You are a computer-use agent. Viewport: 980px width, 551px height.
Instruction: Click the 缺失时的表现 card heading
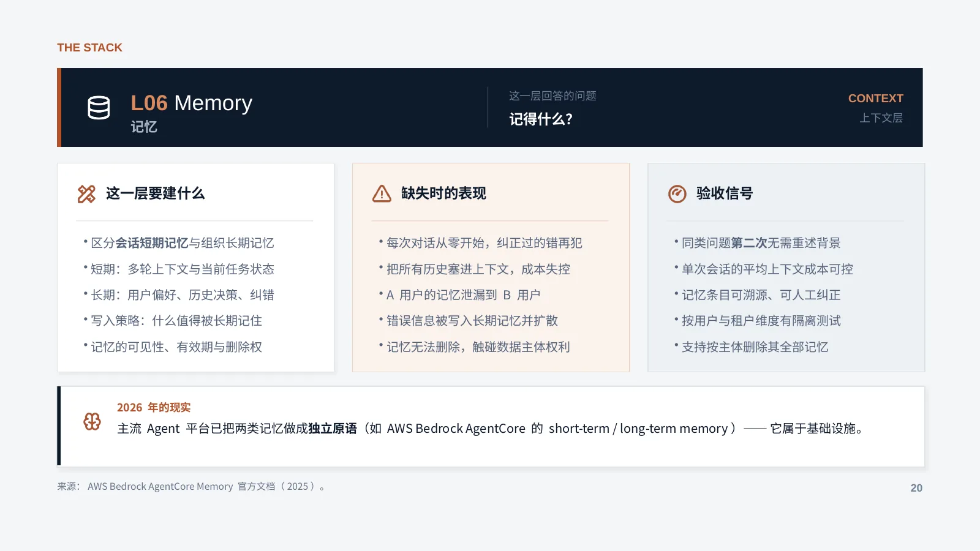tap(443, 193)
